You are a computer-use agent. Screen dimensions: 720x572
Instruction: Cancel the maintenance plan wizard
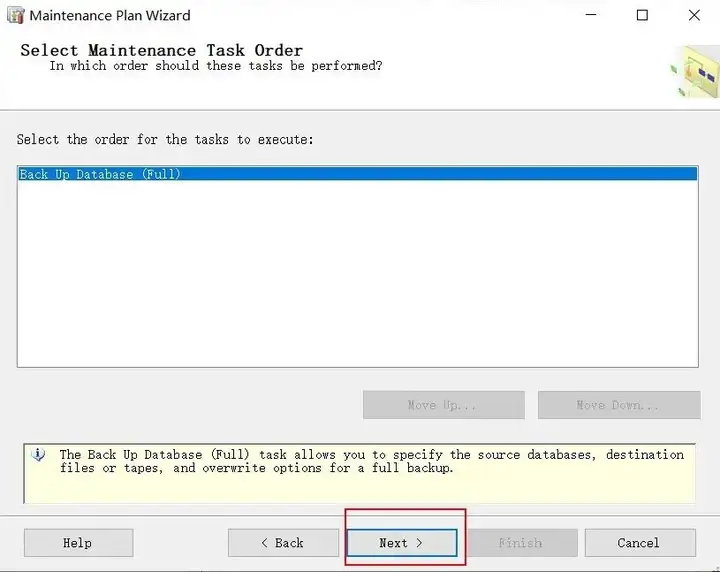(x=639, y=543)
